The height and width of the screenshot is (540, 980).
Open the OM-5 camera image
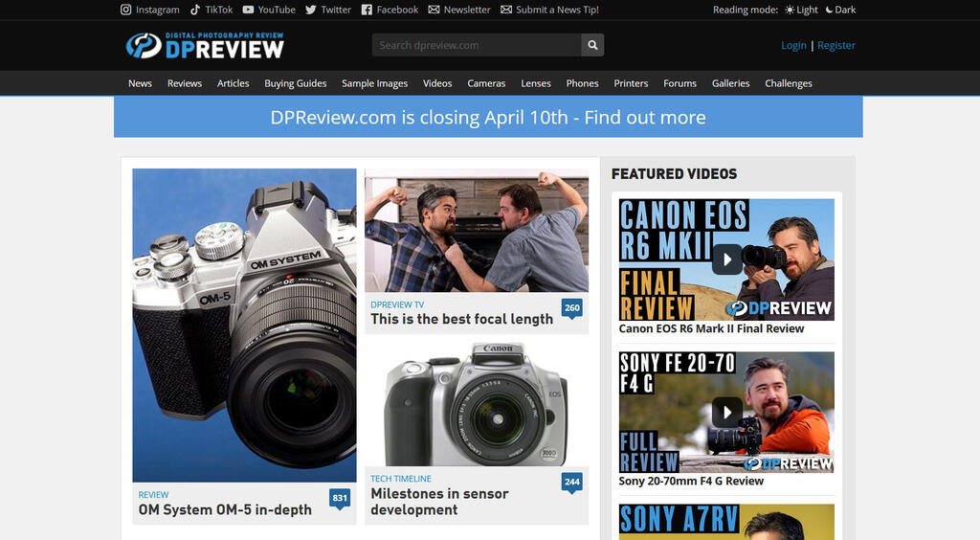pyautogui.click(x=244, y=325)
